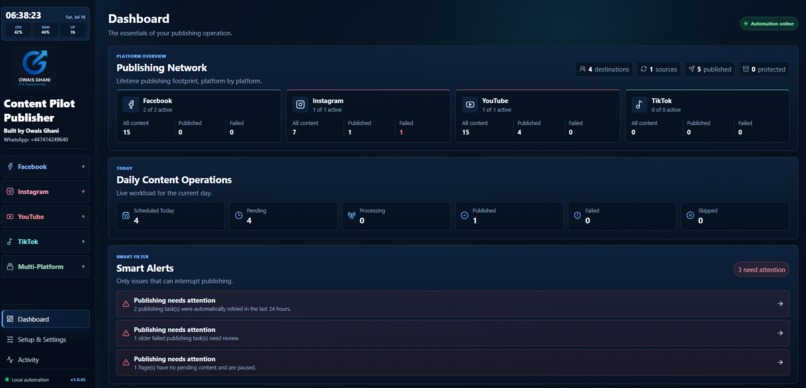806x388 pixels.
Task: Click the Pending clock icon
Action: pyautogui.click(x=239, y=216)
